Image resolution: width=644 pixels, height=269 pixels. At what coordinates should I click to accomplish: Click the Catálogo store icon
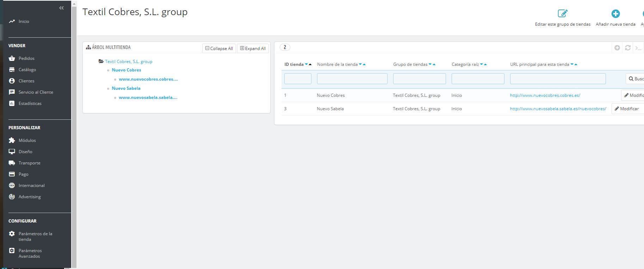click(x=12, y=70)
